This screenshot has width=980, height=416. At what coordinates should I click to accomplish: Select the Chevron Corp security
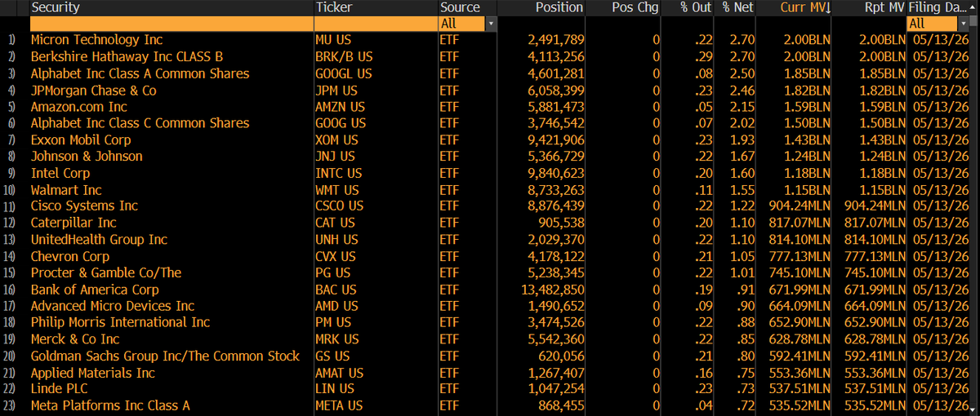70,256
